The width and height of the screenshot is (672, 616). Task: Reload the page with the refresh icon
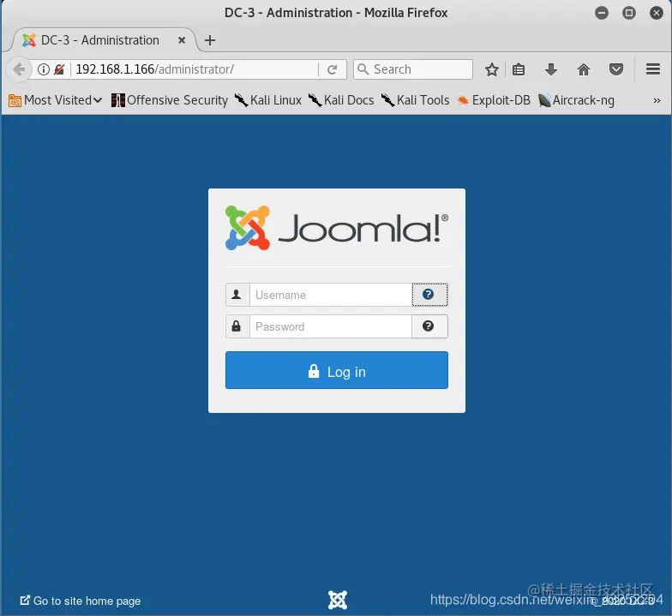(x=333, y=69)
